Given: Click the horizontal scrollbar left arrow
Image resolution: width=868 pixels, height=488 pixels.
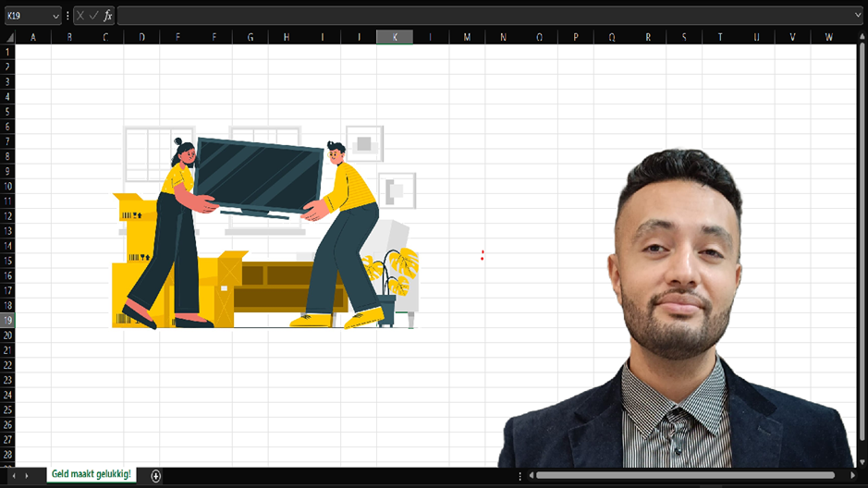Looking at the screenshot, I should pyautogui.click(x=531, y=476).
